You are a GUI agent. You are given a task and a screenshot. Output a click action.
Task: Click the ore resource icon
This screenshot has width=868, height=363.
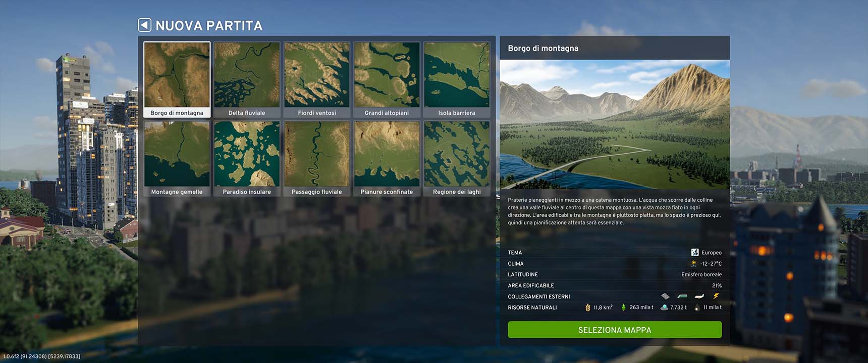tap(664, 308)
